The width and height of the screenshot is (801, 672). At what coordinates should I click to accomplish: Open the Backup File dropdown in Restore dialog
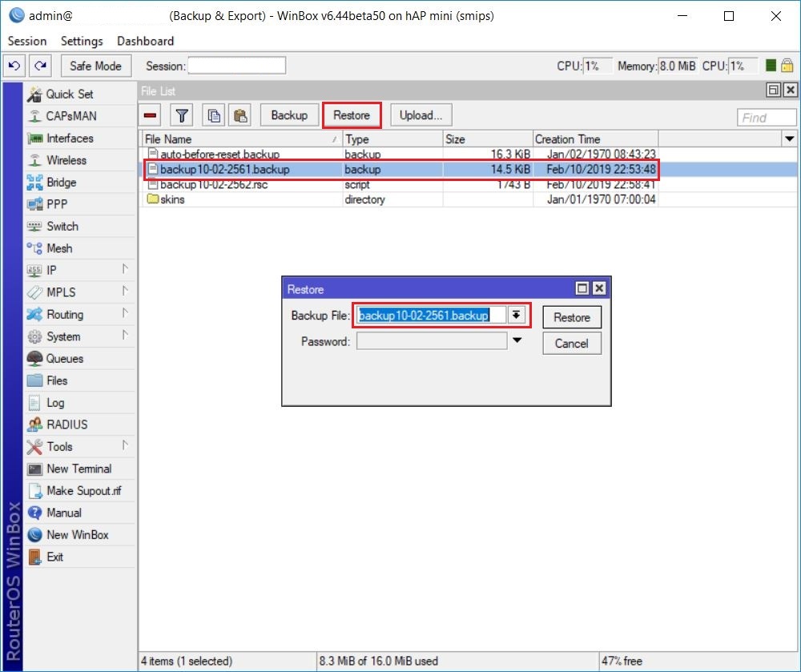coord(517,315)
